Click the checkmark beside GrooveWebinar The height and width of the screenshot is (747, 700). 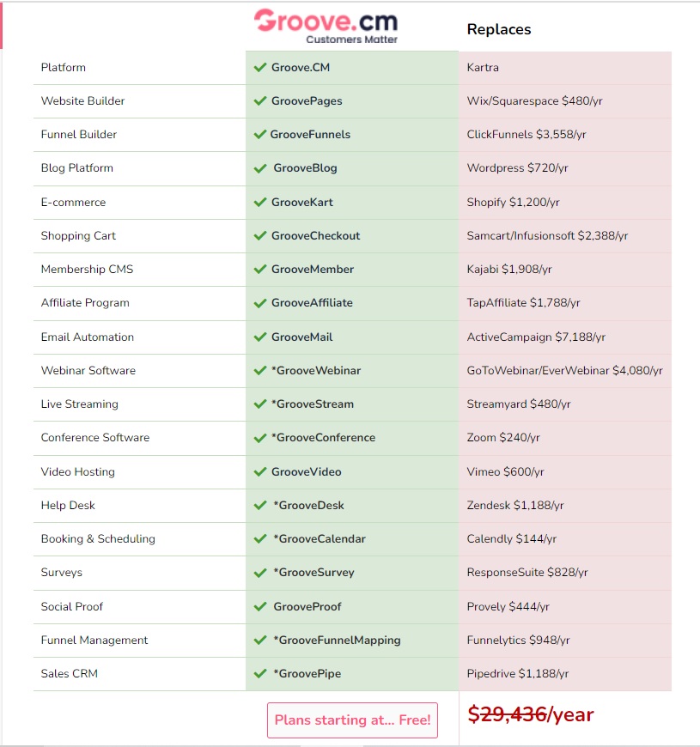point(260,371)
